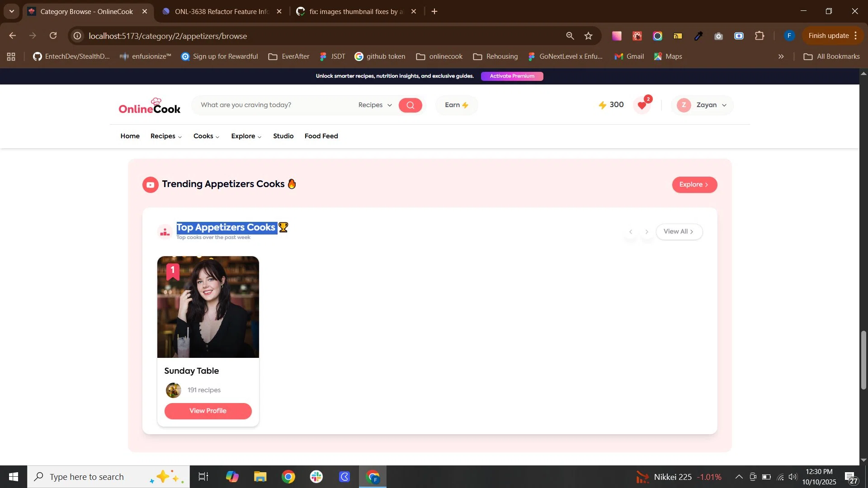Click the Trending Appetizers video icon
868x488 pixels.
click(150, 185)
